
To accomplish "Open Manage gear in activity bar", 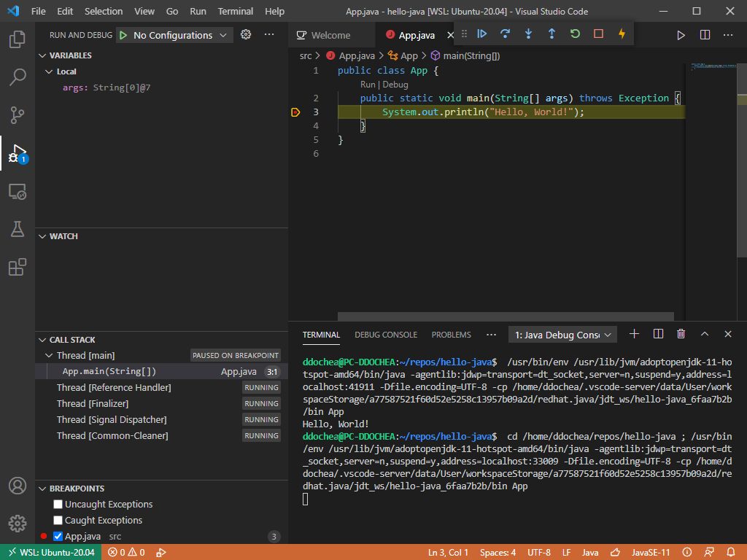I will click(18, 524).
